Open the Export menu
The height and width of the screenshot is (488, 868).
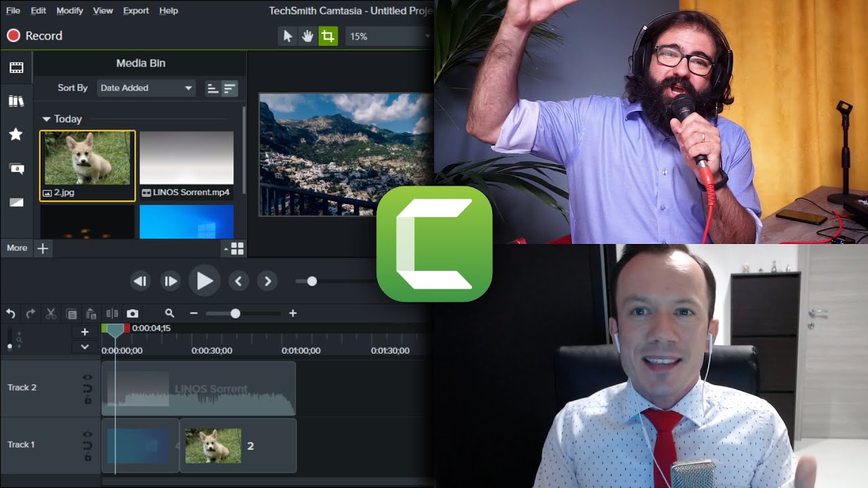[x=136, y=10]
